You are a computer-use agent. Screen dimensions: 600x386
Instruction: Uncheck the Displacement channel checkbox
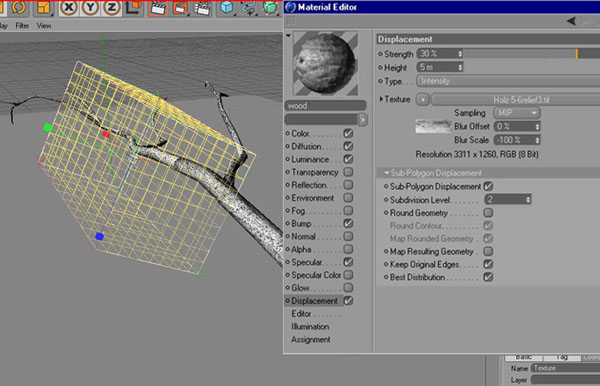click(x=348, y=301)
